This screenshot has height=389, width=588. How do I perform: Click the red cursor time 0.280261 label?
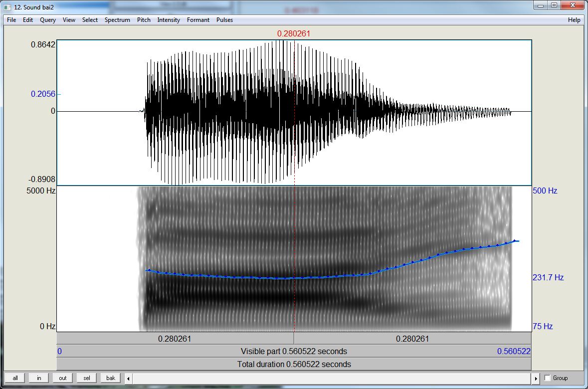point(294,34)
